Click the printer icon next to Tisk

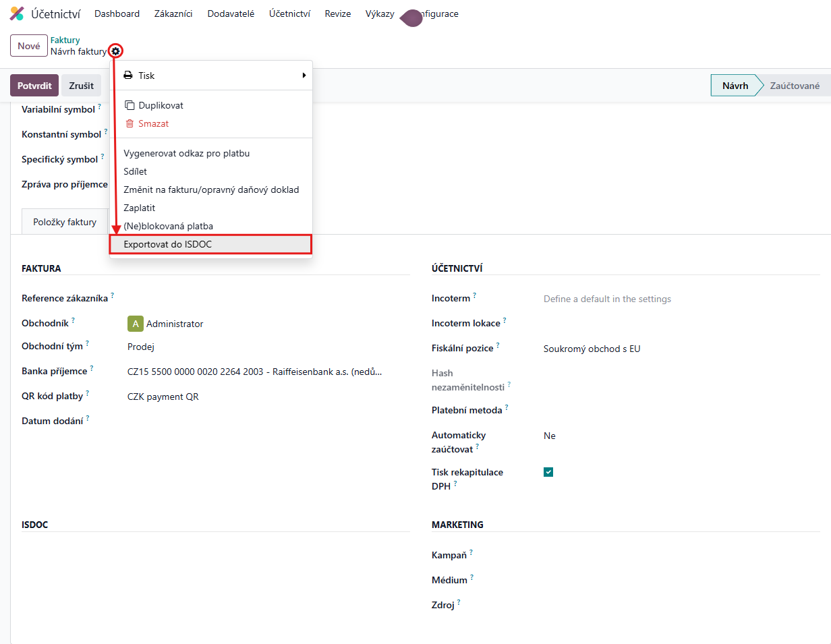128,76
